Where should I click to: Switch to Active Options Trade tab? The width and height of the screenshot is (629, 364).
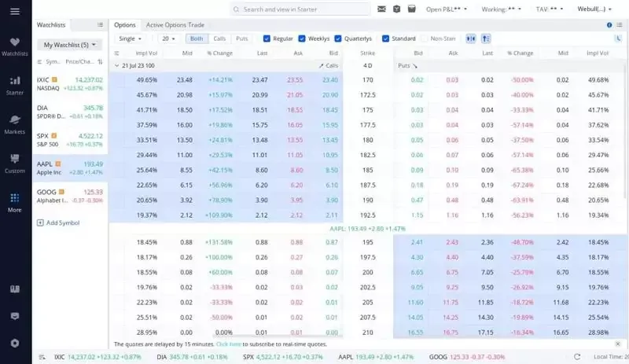click(x=175, y=25)
